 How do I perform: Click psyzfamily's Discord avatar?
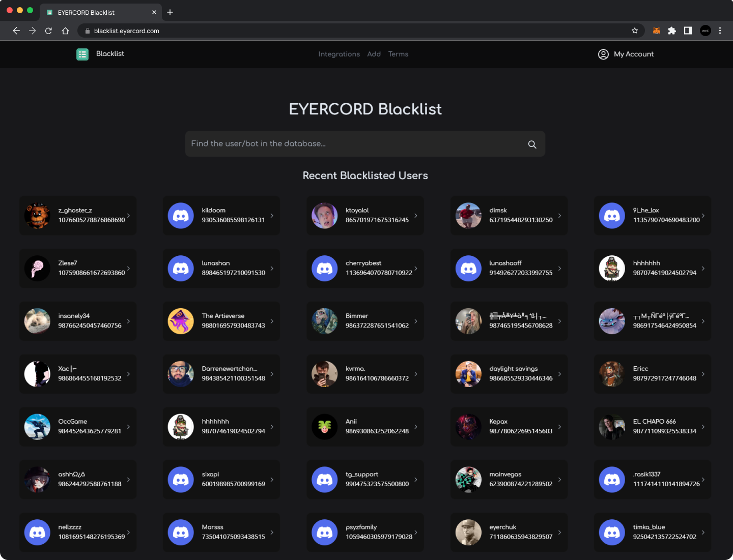click(325, 533)
